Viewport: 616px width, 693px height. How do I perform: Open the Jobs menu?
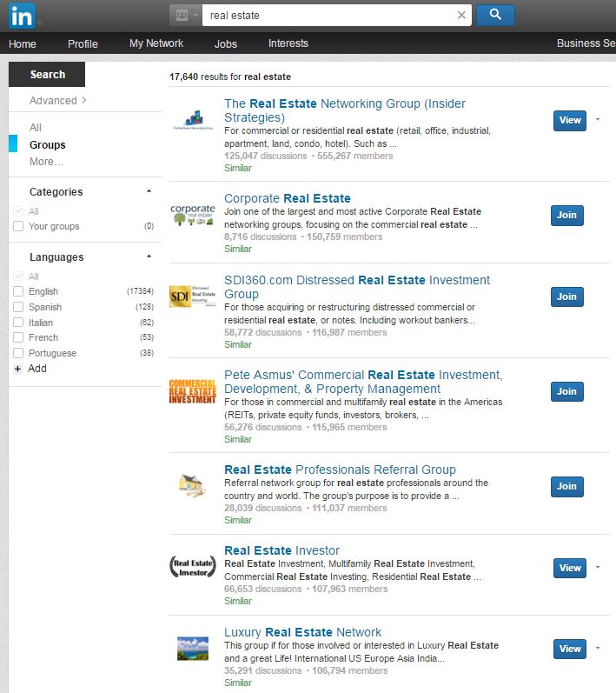[226, 43]
